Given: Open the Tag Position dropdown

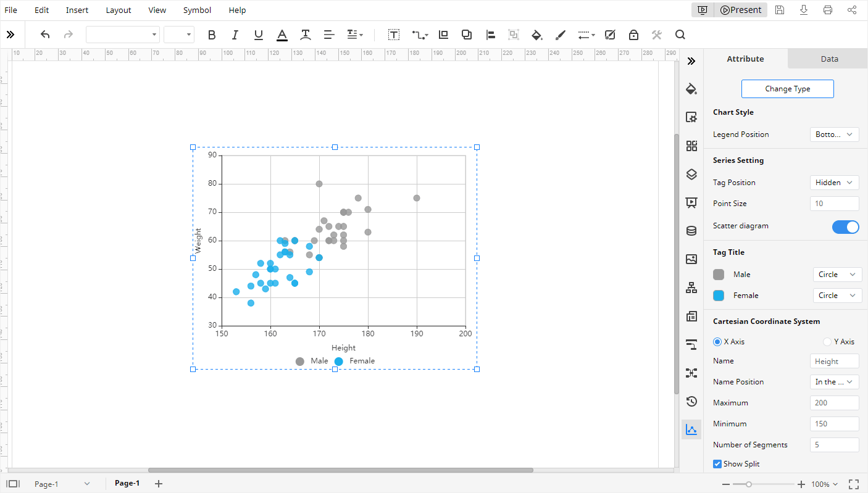Looking at the screenshot, I should 834,182.
